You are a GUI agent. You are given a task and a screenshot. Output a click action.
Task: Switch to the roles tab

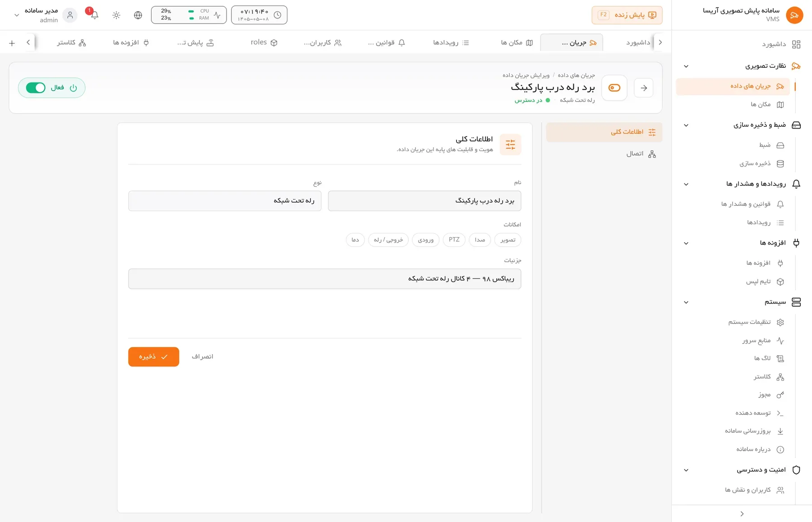tap(264, 42)
